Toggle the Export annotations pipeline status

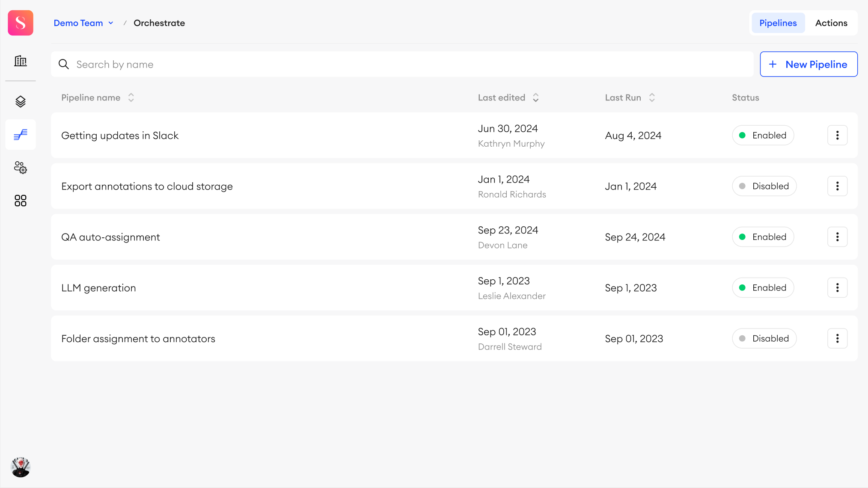[764, 186]
